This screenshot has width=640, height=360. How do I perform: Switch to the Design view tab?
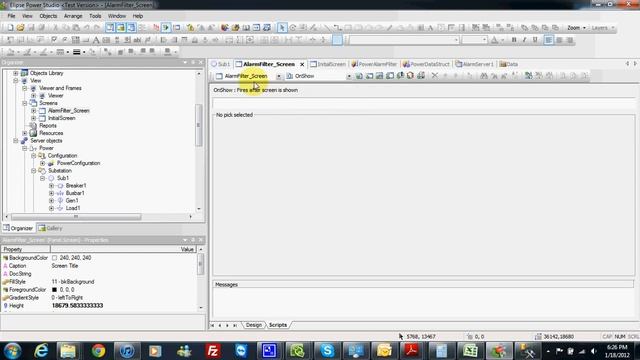tap(253, 325)
